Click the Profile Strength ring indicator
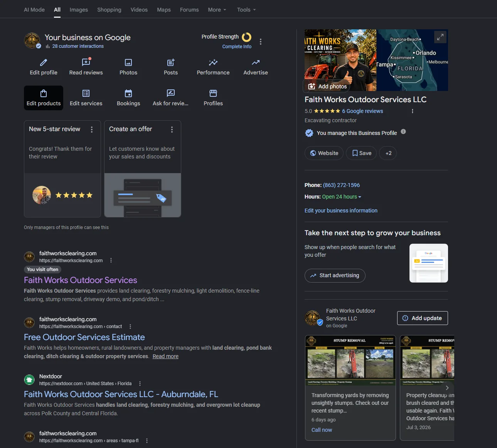497x448 pixels. click(x=246, y=37)
